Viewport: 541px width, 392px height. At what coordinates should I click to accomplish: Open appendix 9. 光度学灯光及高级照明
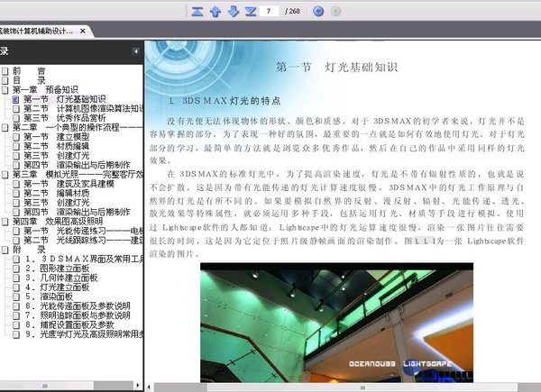point(84,334)
